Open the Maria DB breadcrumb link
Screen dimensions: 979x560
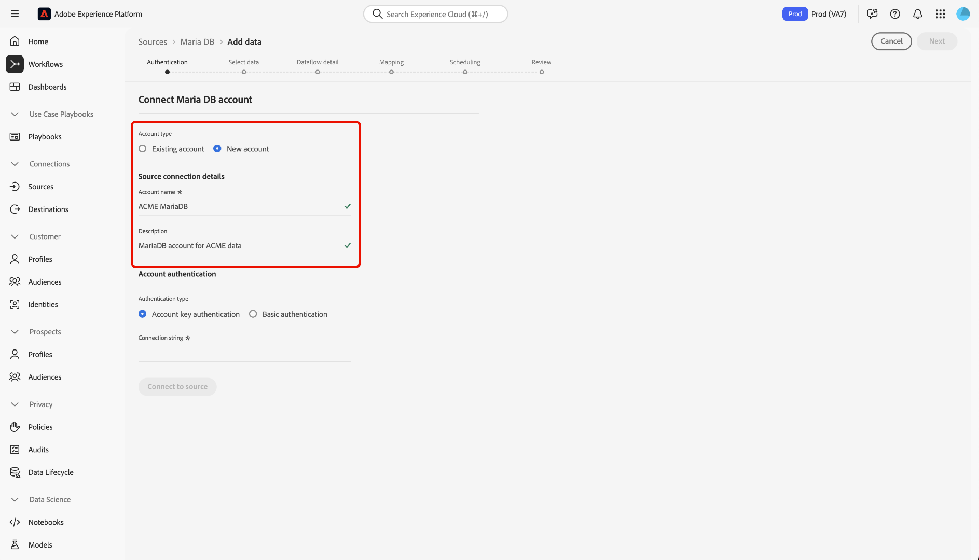197,42
